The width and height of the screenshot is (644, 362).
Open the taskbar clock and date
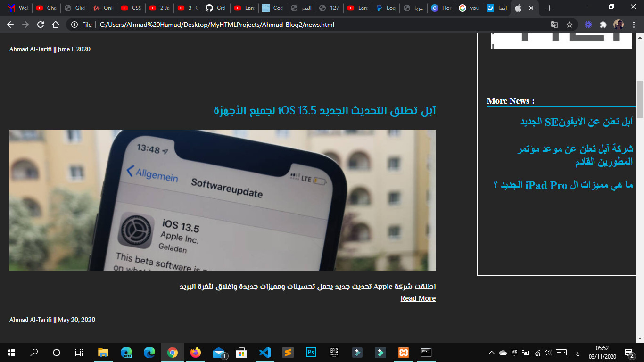[602, 353]
